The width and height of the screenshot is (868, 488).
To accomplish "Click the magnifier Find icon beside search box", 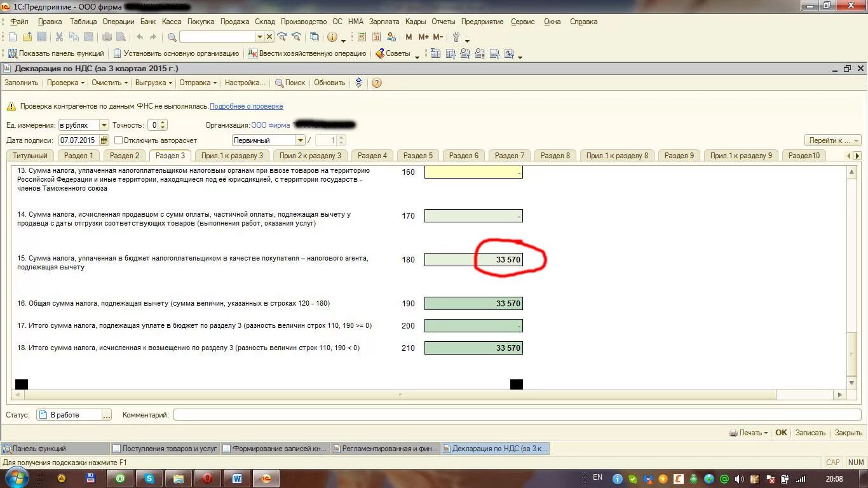I will click(172, 37).
